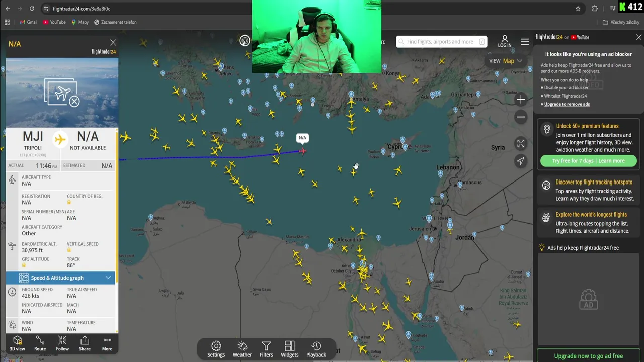Click the flightradar24 logo in panel header
The width and height of the screenshot is (644, 362).
tap(103, 52)
